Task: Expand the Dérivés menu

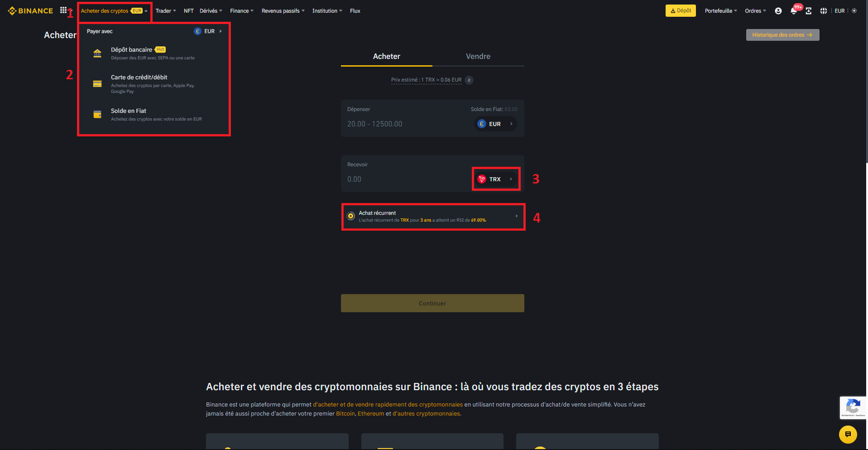Action: pyautogui.click(x=211, y=11)
